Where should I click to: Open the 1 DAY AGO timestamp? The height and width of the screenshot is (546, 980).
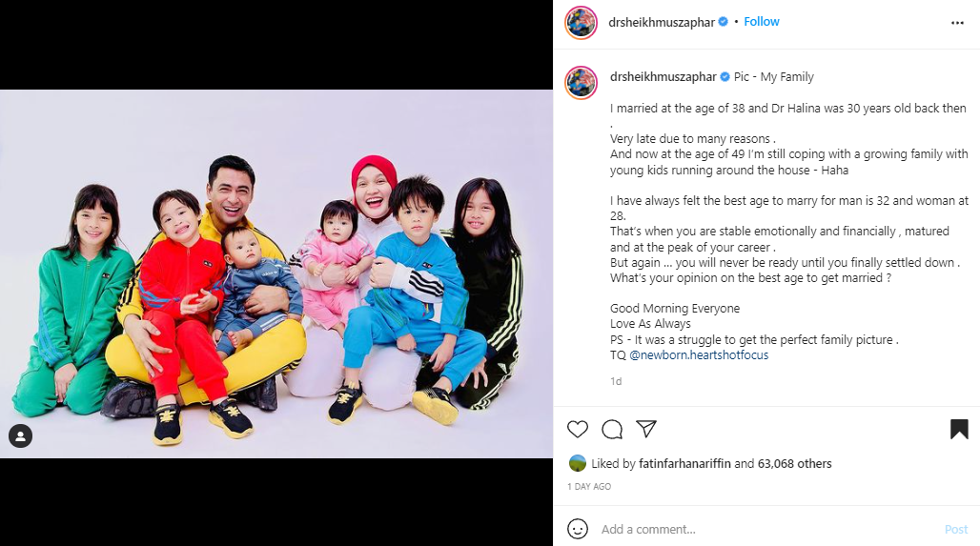589,487
